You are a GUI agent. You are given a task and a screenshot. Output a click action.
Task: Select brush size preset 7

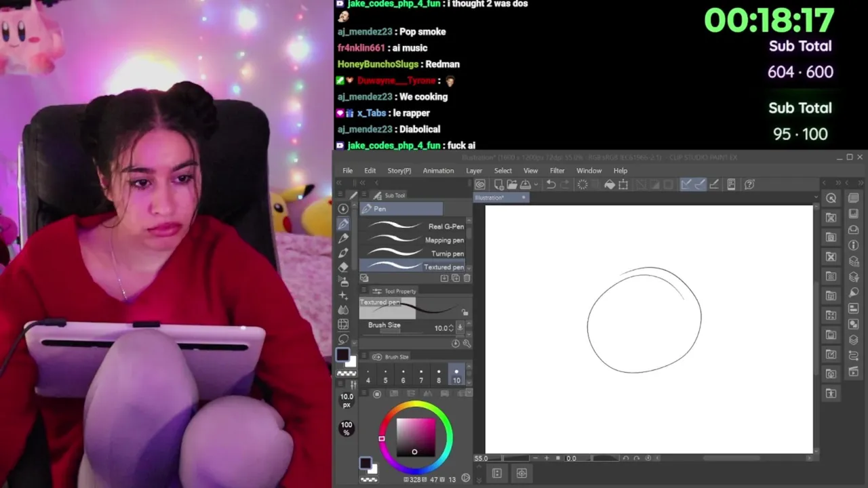coord(421,375)
